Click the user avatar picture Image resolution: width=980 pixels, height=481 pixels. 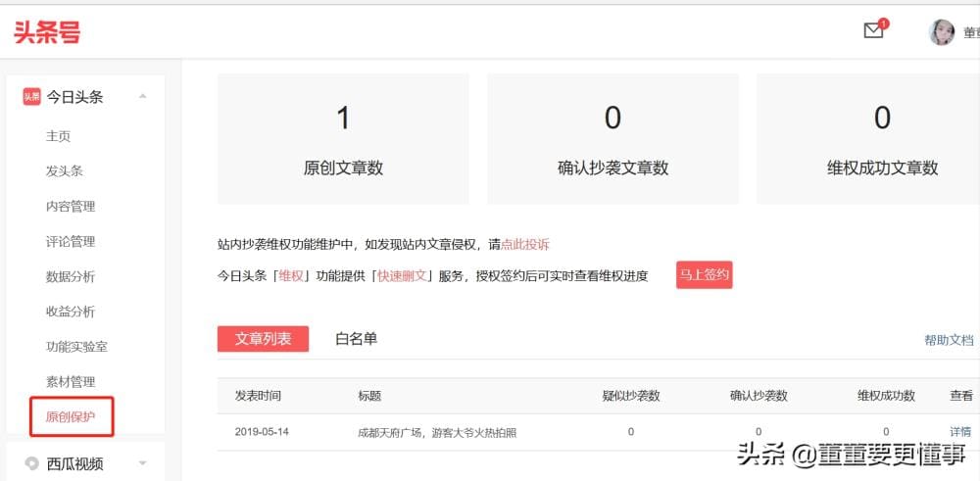(x=942, y=32)
